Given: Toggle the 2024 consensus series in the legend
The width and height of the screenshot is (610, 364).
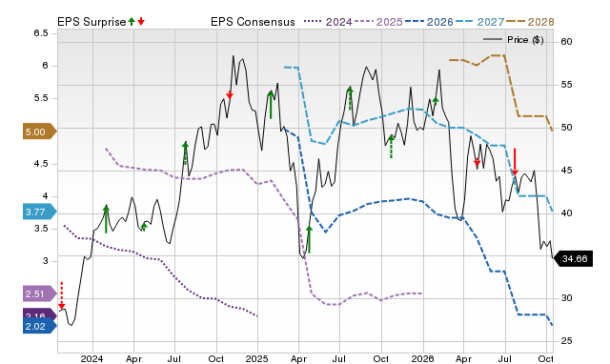Looking at the screenshot, I should (328, 22).
